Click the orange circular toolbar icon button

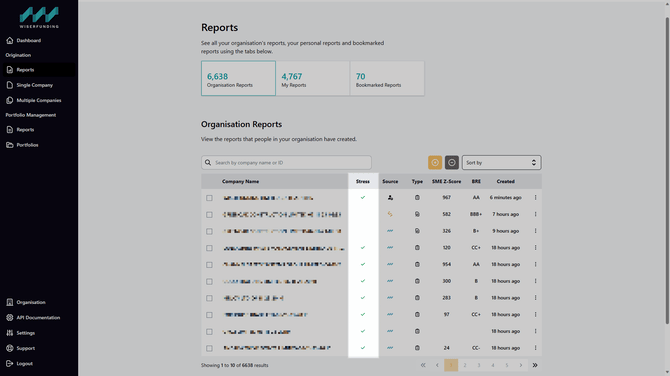click(435, 162)
